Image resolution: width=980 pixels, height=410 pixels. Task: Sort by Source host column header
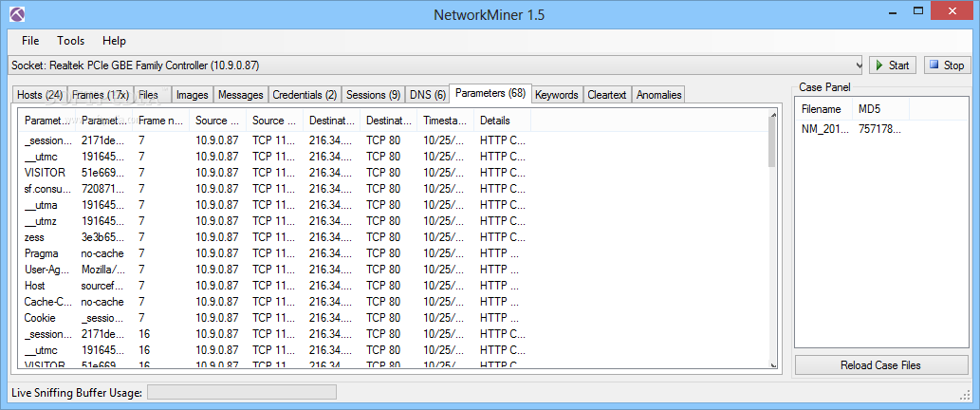pos(217,121)
